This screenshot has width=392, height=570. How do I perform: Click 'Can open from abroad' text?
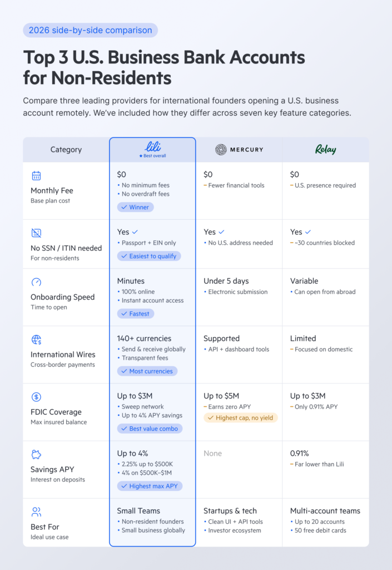[325, 292]
